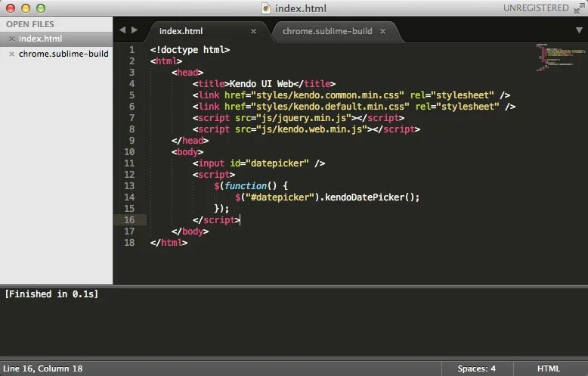Click the kendo.default.min.css href string
Viewport: 588px width, 376px height.
330,107
